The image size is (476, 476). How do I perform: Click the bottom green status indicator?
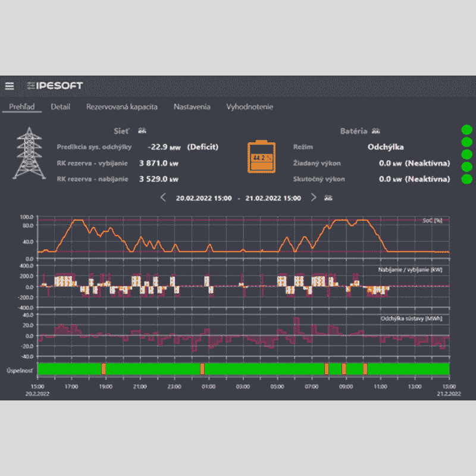(x=466, y=179)
